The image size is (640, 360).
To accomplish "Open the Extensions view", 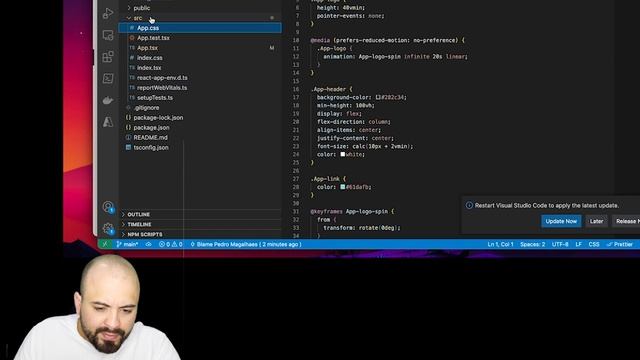I will tap(108, 57).
